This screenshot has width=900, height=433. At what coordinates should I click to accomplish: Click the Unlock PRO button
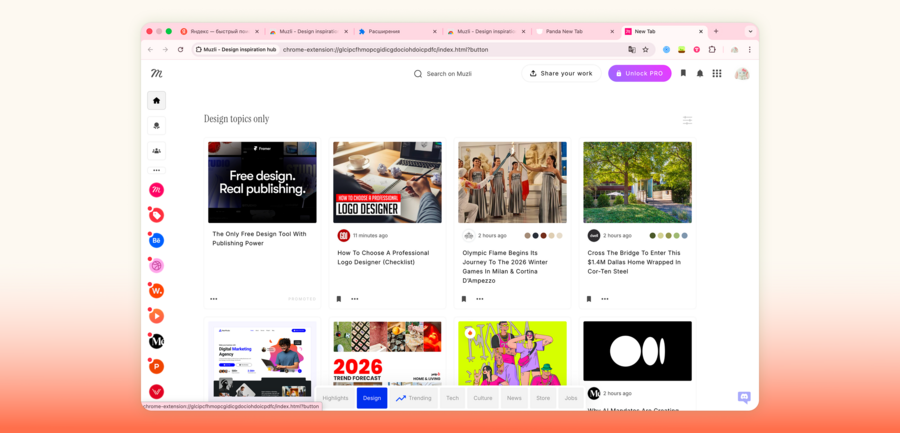click(639, 73)
